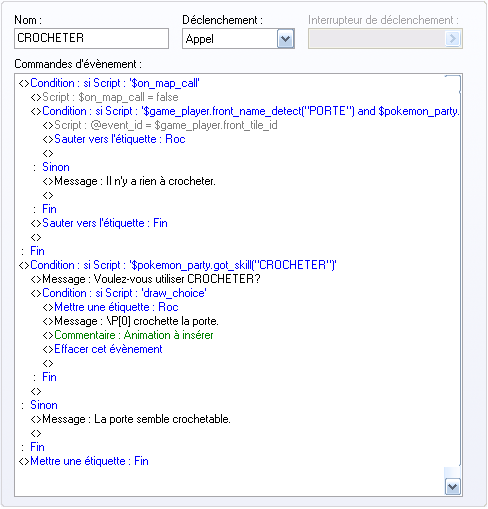Select message 'La porte semble crochetable'

tap(131, 419)
